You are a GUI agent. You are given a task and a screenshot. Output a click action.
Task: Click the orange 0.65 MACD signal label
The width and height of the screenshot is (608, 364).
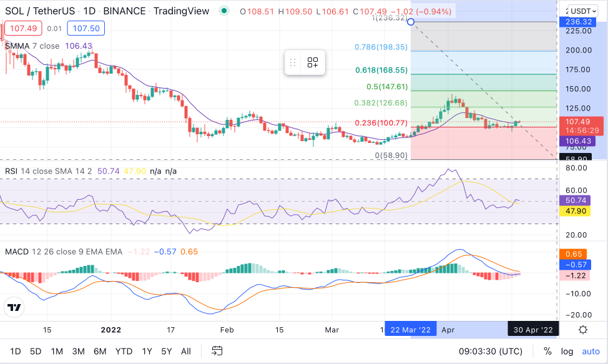(x=574, y=254)
